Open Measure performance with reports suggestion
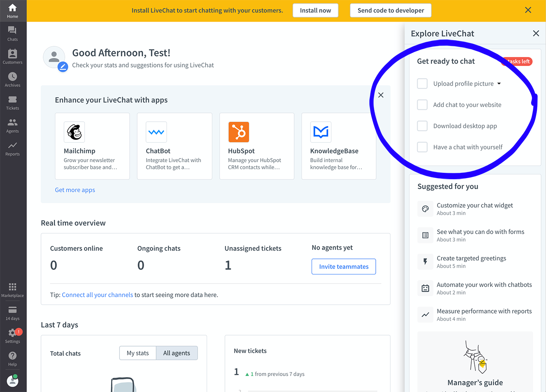Viewport: 546px width, 392px height. tap(475, 315)
